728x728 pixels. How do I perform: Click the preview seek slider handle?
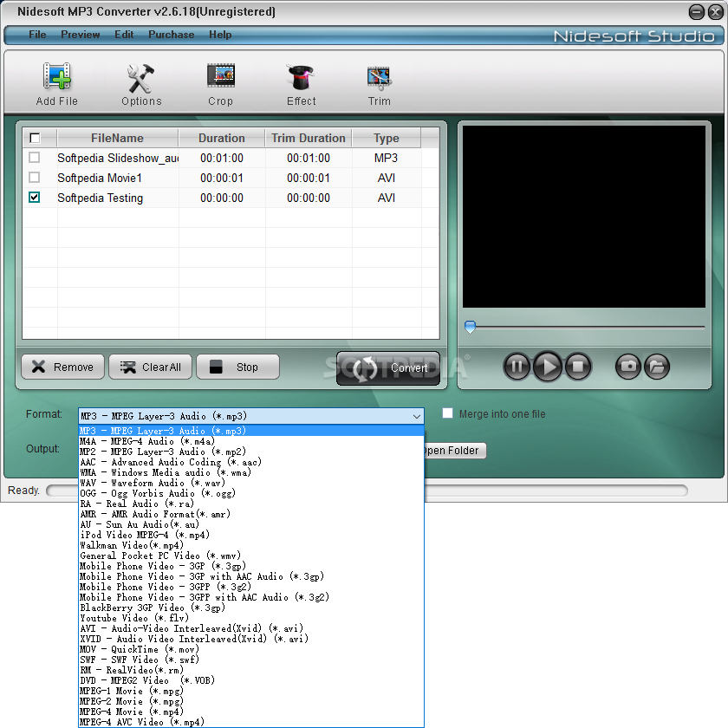pyautogui.click(x=470, y=327)
